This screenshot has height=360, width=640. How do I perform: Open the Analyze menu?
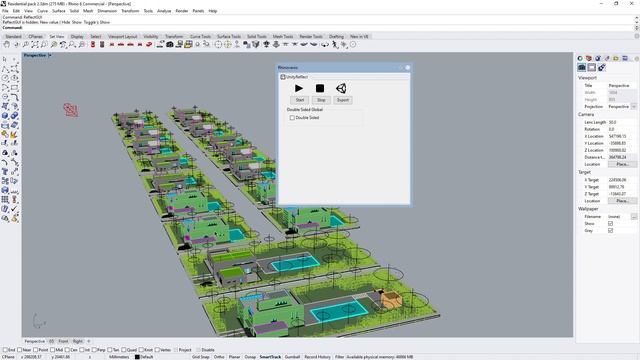click(164, 11)
